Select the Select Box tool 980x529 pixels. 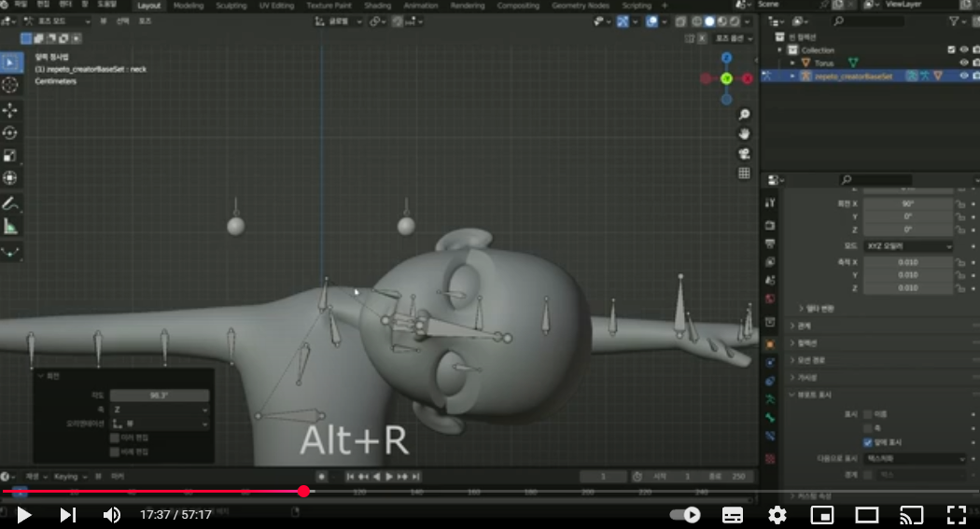(10, 63)
